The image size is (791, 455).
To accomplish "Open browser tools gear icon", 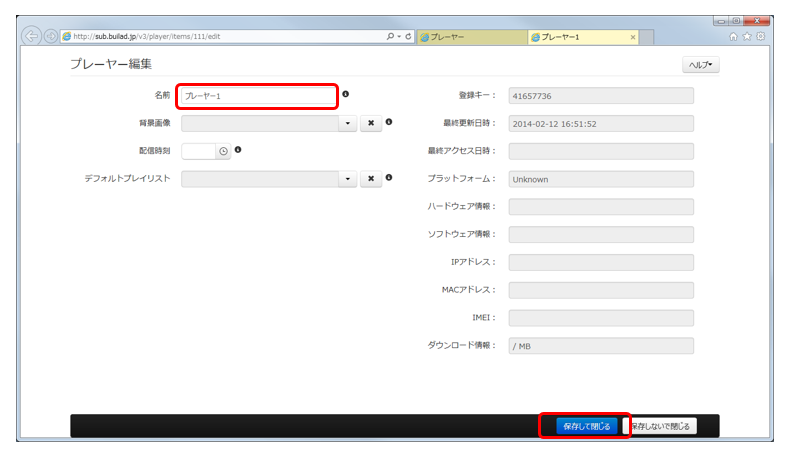I will point(761,36).
